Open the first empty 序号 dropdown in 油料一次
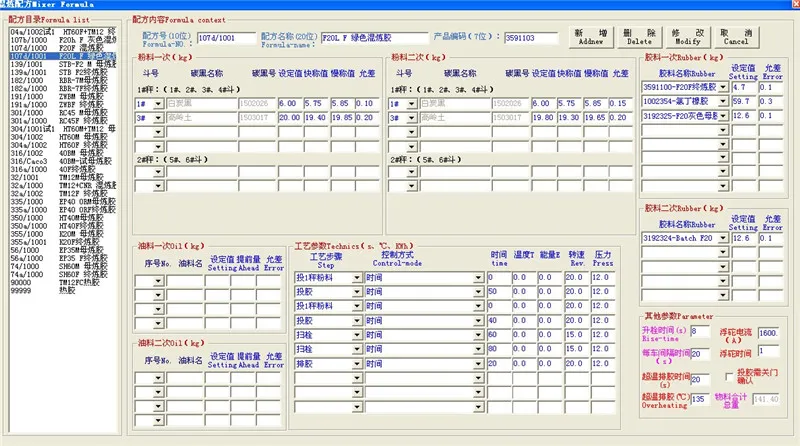This screenshot has width=800, height=446. (158, 281)
